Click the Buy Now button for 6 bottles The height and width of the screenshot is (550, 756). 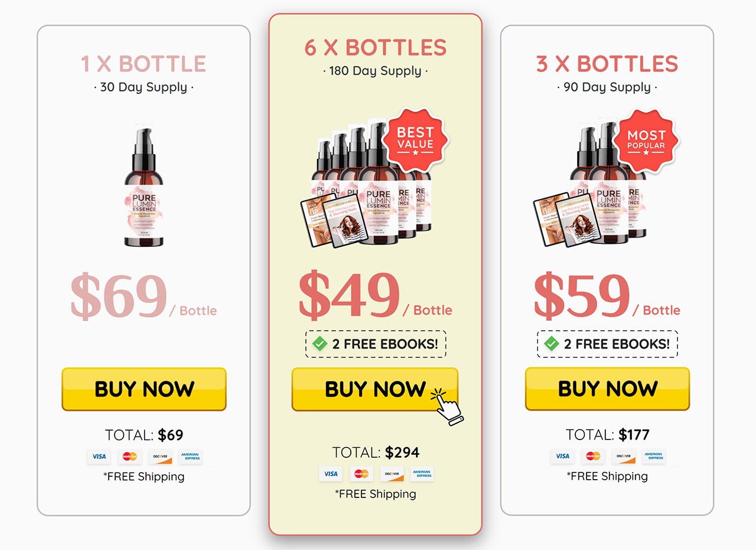[375, 389]
